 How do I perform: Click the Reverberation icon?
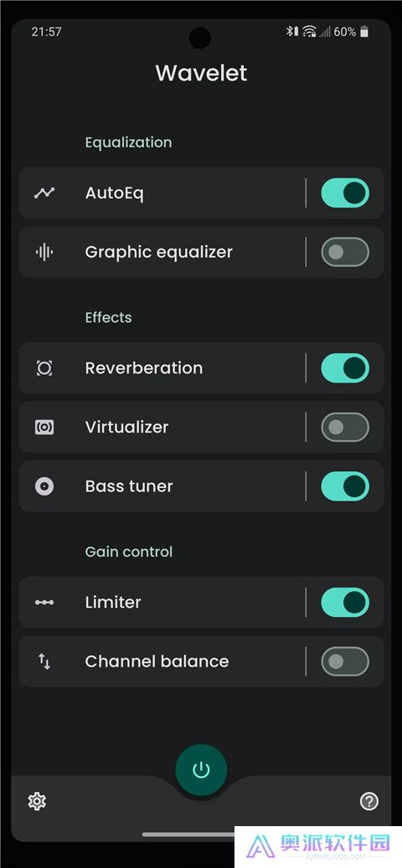point(44,368)
